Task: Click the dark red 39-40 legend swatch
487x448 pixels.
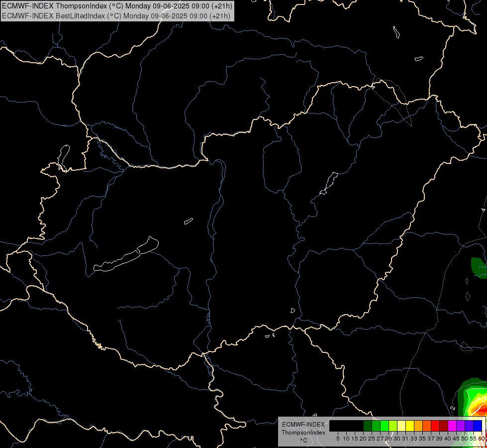Action: (x=444, y=426)
